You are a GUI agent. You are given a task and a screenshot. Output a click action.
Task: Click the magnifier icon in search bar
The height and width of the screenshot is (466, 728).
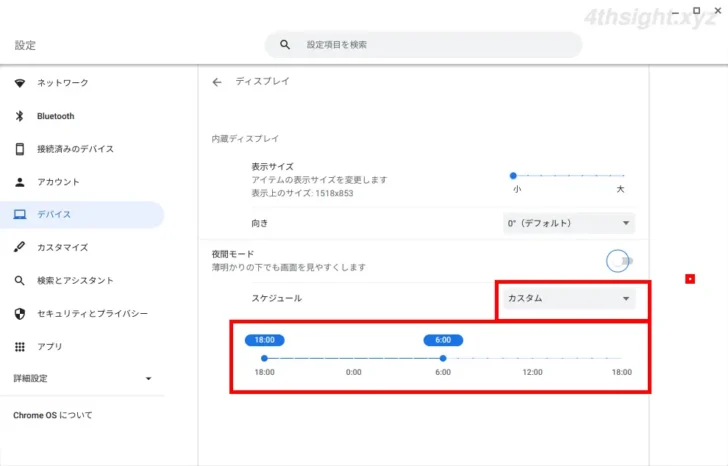(x=285, y=45)
